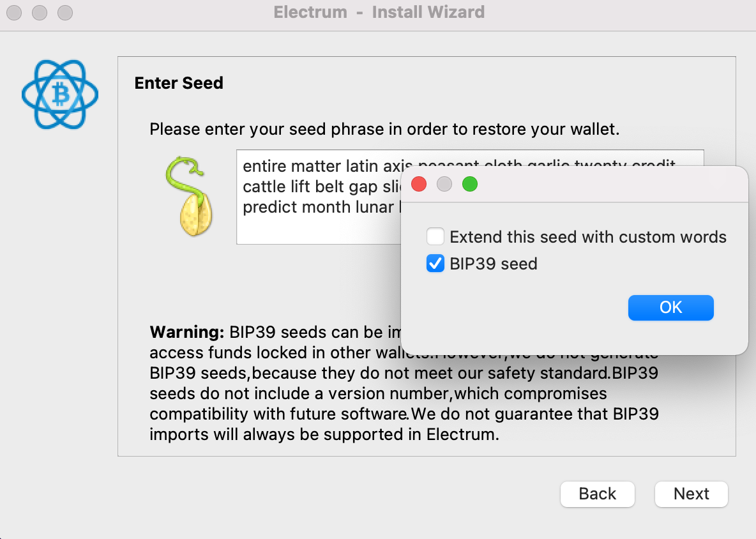This screenshot has width=756, height=539.
Task: Click the "BIP39 seed" label text
Action: [x=493, y=264]
